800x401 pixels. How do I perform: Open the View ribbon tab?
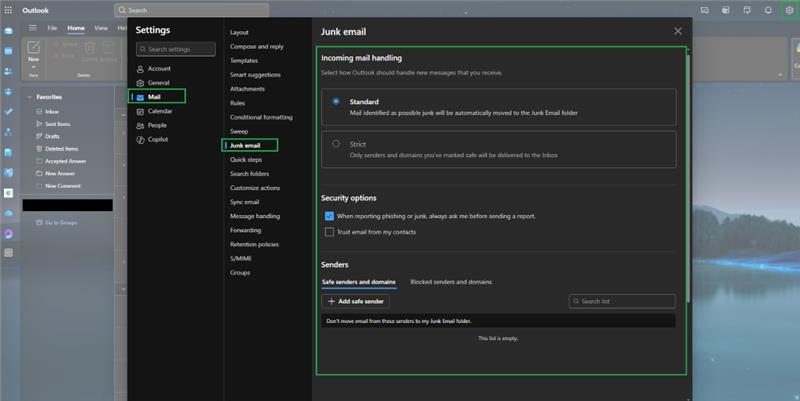[101, 28]
